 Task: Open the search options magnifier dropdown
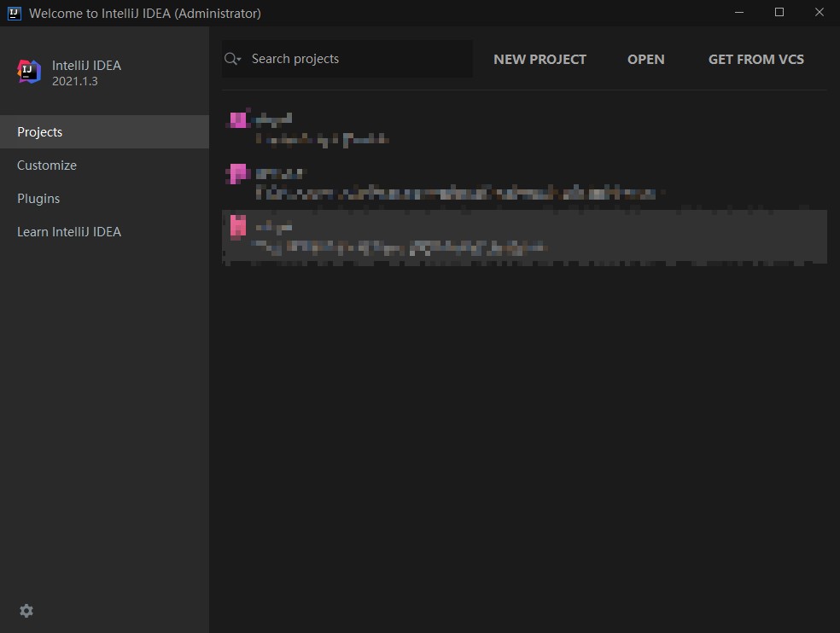click(x=232, y=59)
